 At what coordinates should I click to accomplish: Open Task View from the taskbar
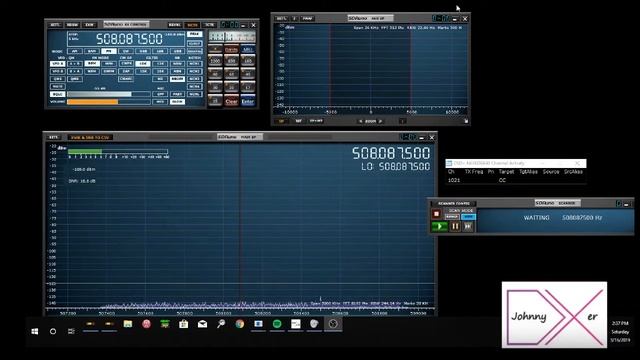[x=71, y=331]
